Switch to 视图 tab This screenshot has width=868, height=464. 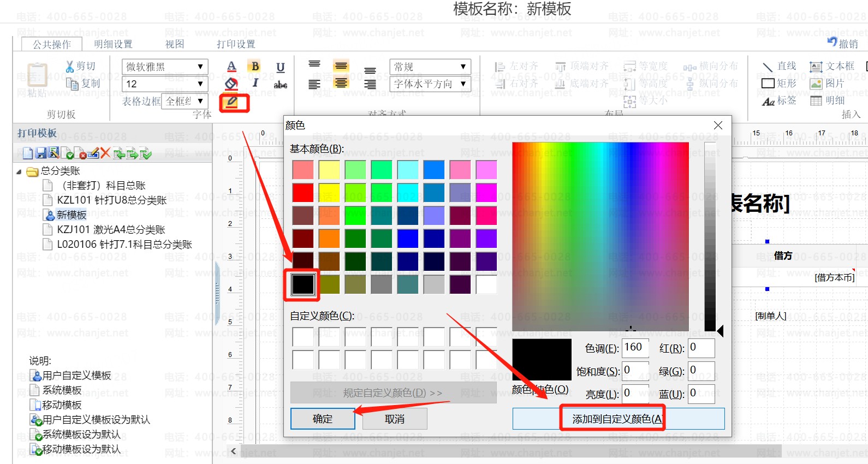tap(175, 44)
